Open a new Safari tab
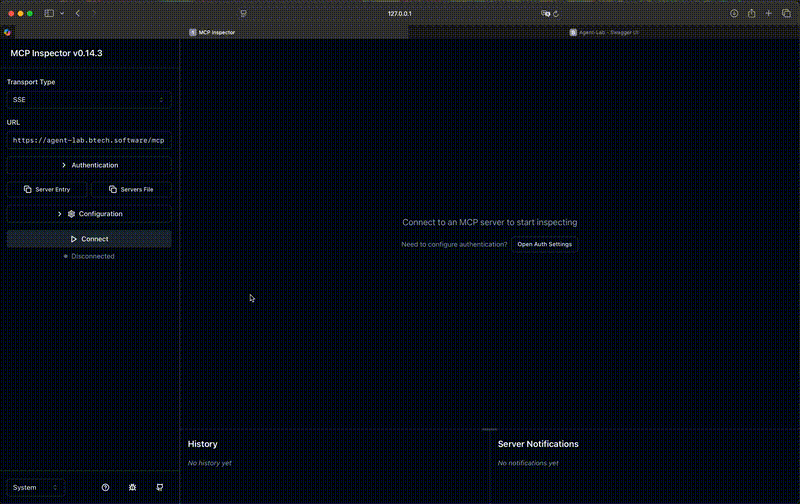The height and width of the screenshot is (504, 800). [x=768, y=13]
